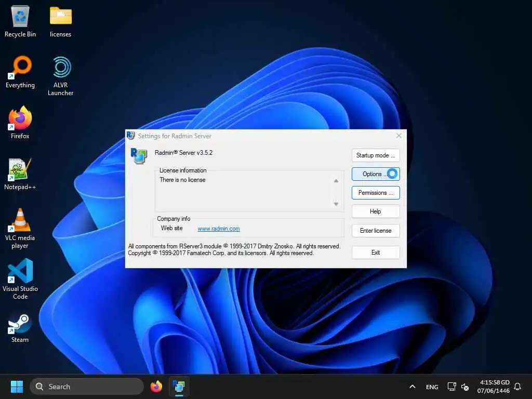Open Notepad++ desktop shortcut
Screen dimensions: 532x399
click(20, 174)
